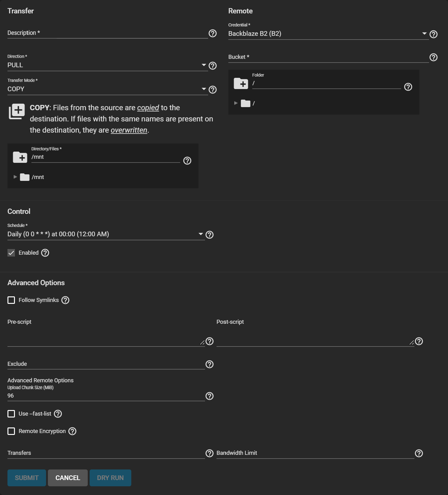This screenshot has width=448, height=495.
Task: Tick the Use --fast-list checkbox
Action: pos(11,414)
